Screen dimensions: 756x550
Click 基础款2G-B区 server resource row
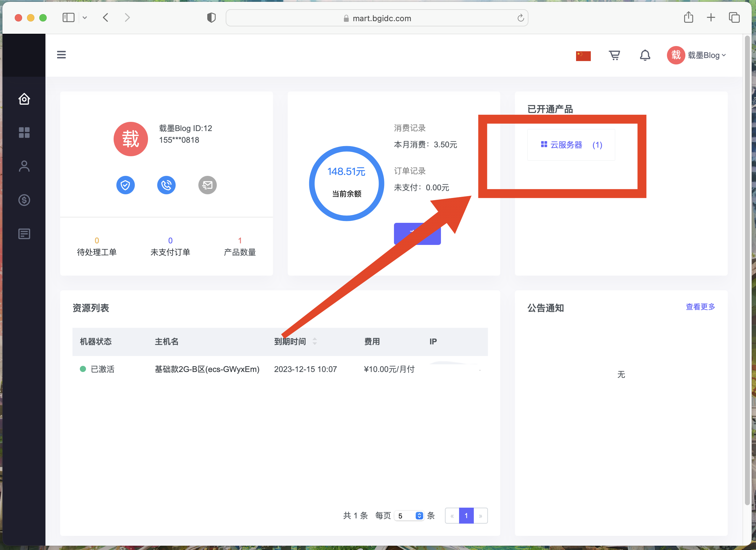280,369
